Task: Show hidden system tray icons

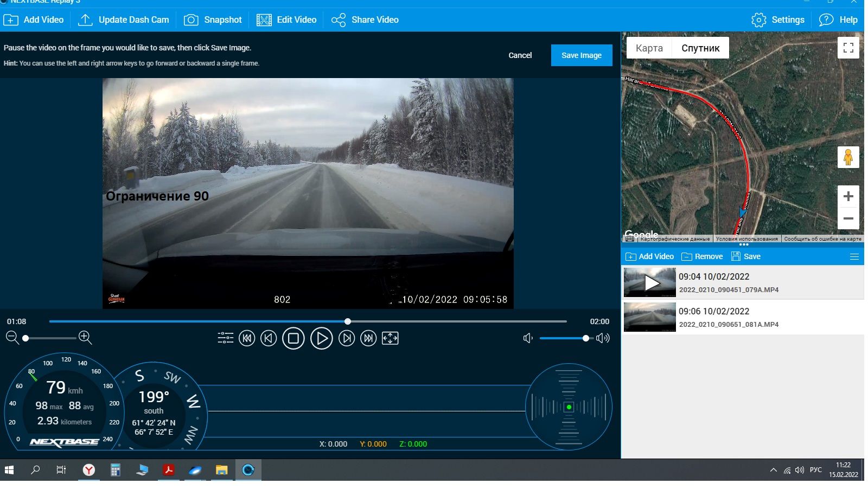Action: [x=773, y=470]
